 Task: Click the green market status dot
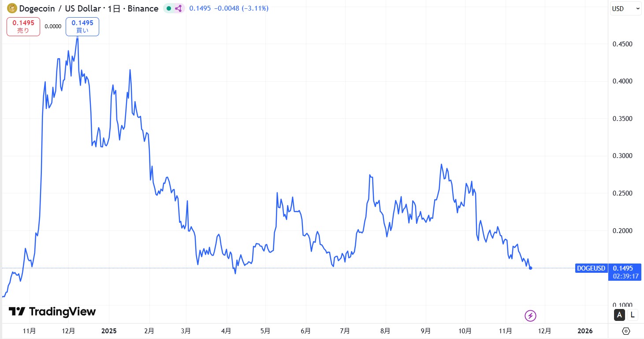[169, 8]
